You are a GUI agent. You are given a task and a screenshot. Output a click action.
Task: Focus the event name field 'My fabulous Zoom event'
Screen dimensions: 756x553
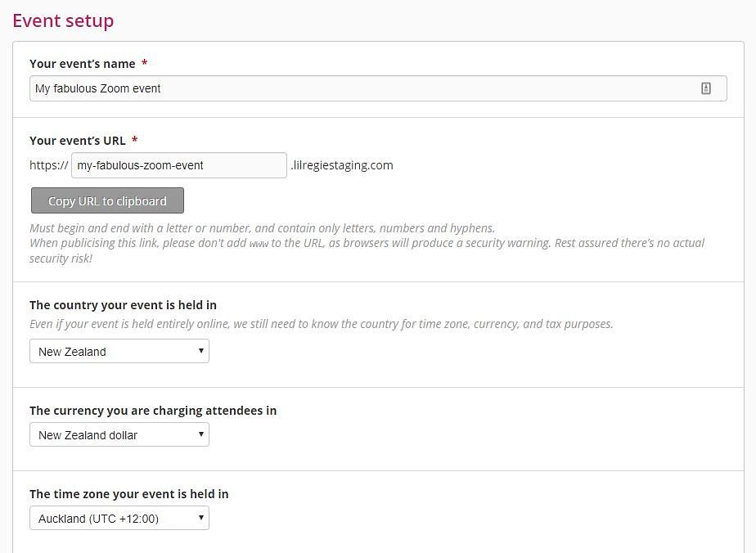378,88
